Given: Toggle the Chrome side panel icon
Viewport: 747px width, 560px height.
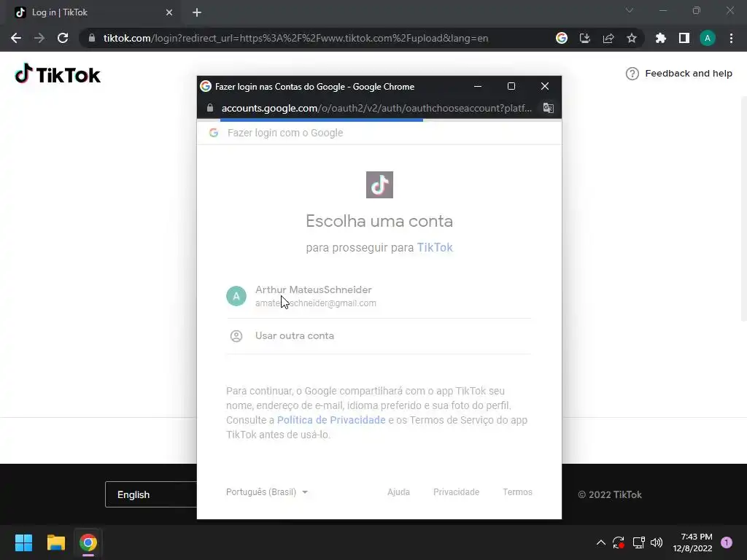Looking at the screenshot, I should (684, 38).
